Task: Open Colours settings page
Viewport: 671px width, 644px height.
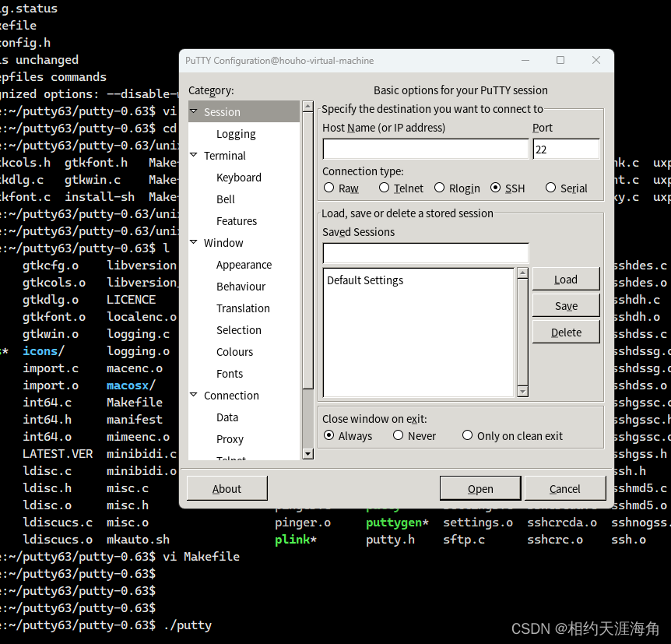Action: click(234, 353)
